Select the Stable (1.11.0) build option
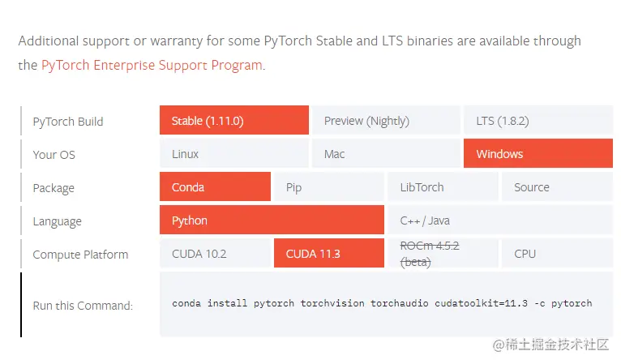This screenshot has height=364, width=621. click(234, 120)
